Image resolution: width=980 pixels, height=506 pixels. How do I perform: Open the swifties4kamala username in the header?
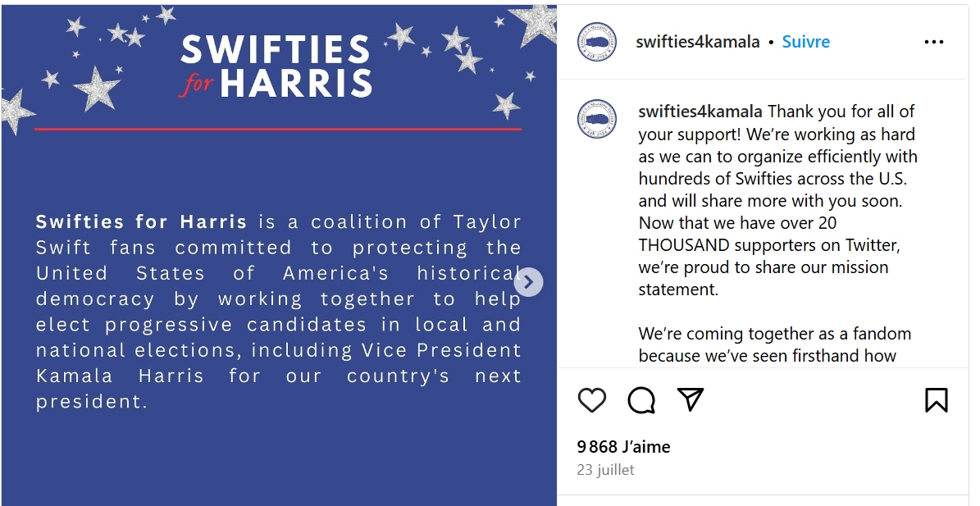(697, 42)
